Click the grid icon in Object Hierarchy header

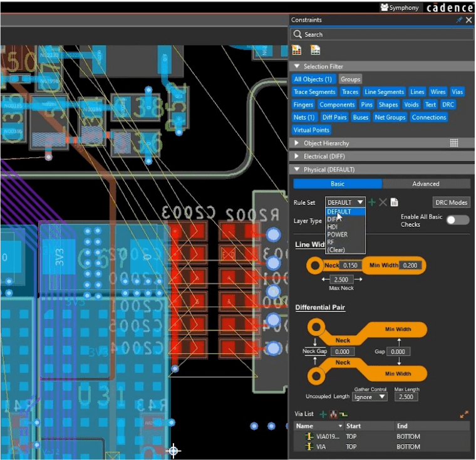454,143
